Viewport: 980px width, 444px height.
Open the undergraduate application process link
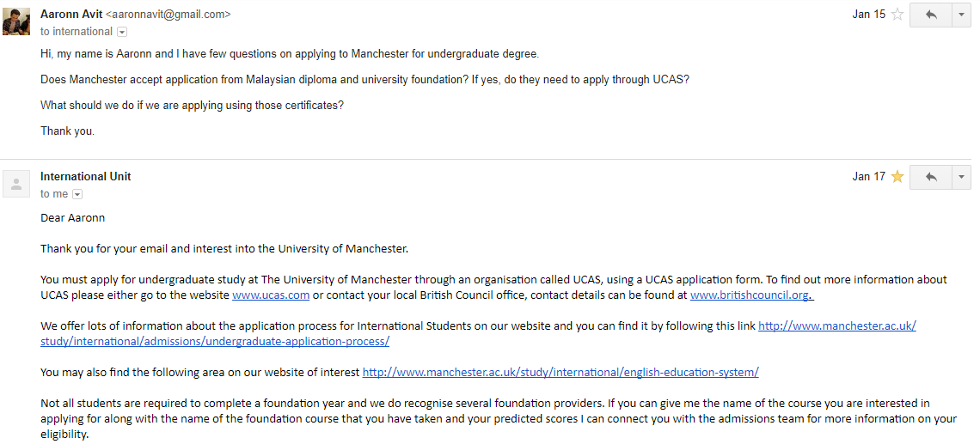tap(215, 341)
